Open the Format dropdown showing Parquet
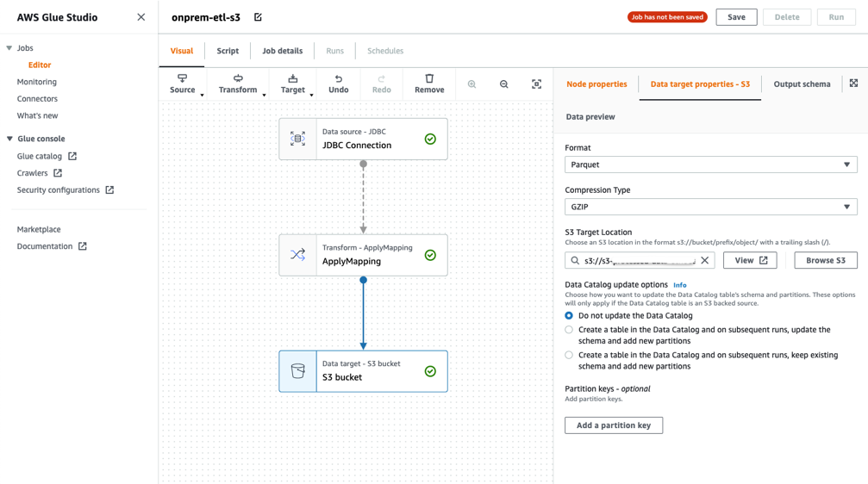The width and height of the screenshot is (868, 484). coord(711,164)
